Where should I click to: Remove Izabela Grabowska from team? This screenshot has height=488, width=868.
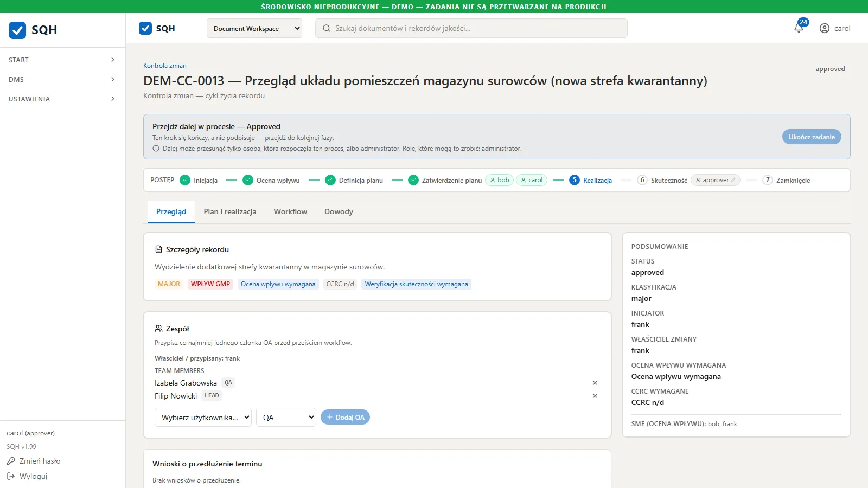pos(595,383)
